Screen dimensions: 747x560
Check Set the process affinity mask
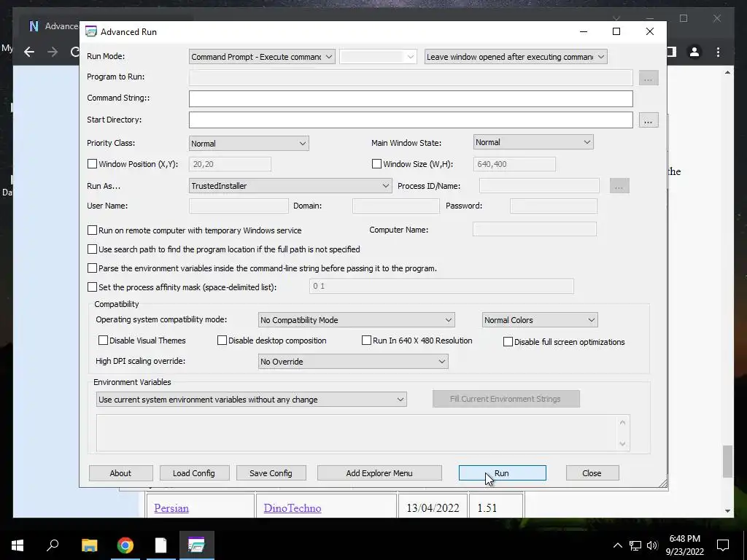93,287
